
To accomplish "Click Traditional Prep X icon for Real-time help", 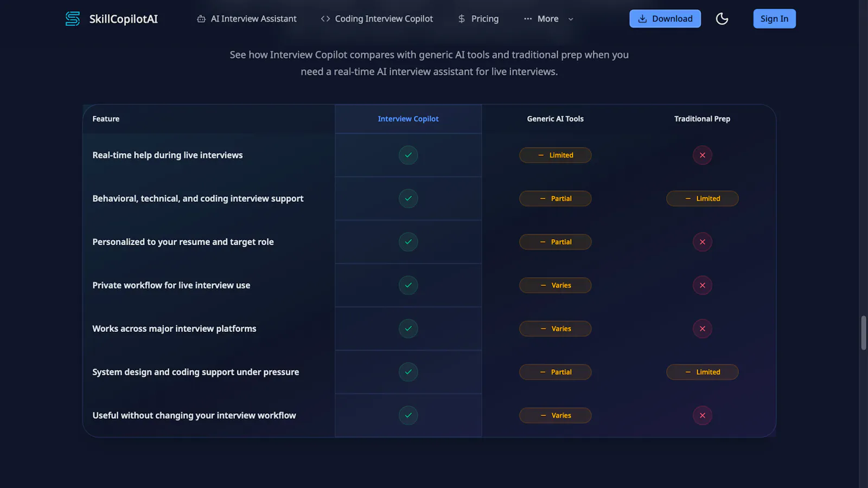I will coord(703,155).
